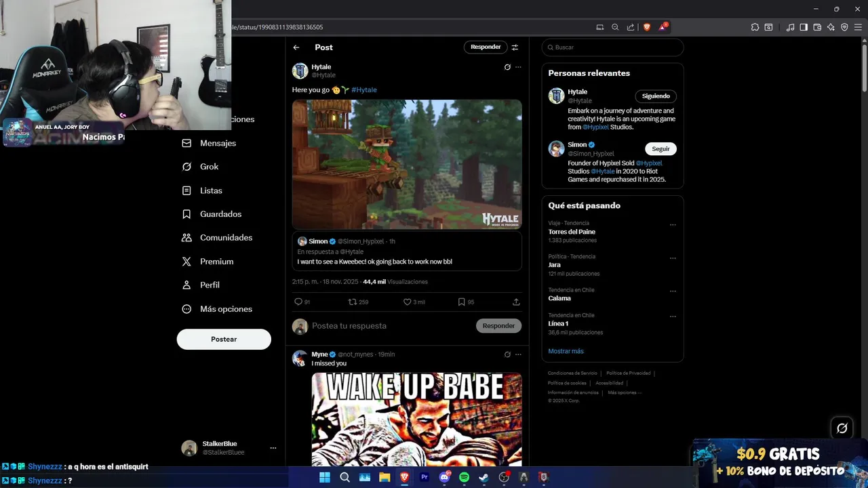
Task: Open Brave Leo AI sparkle icon
Action: pyautogui.click(x=831, y=27)
